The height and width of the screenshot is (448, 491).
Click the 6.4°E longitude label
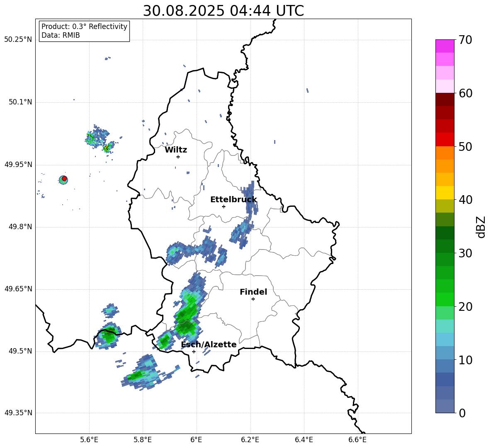[x=304, y=440]
